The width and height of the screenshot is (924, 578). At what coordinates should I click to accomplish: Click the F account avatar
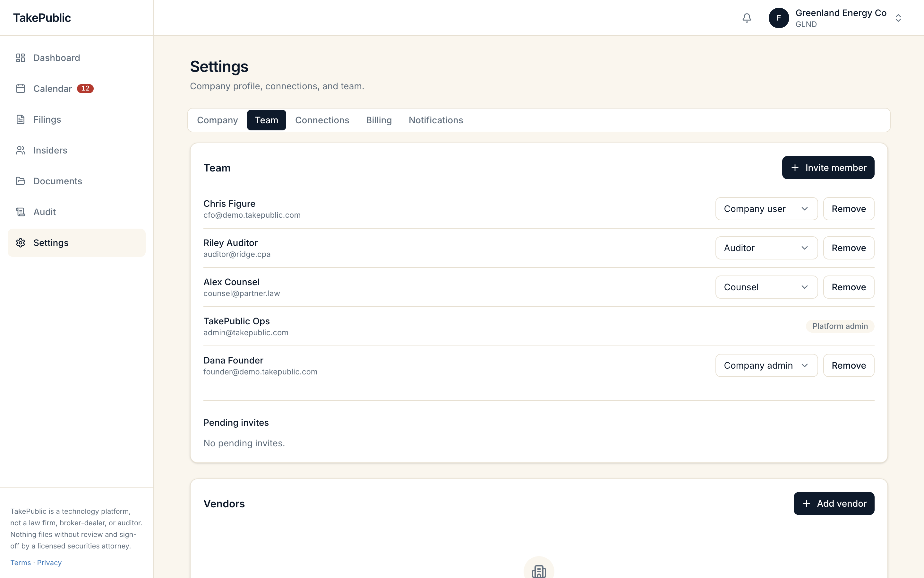779,18
